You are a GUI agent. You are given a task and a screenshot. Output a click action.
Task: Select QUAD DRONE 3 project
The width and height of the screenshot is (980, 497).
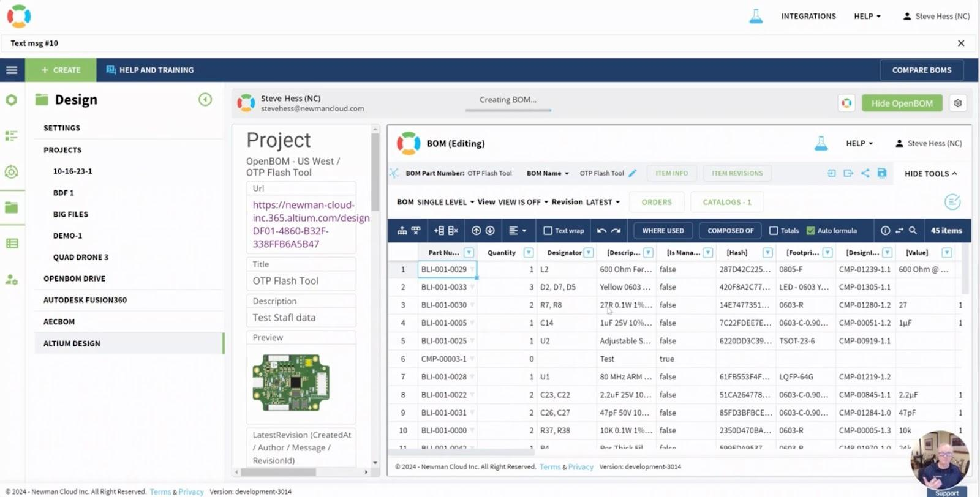(x=80, y=257)
